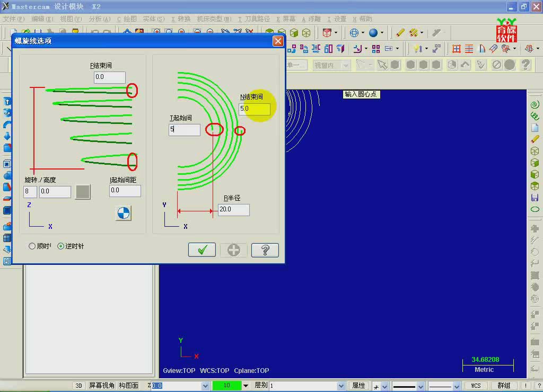This screenshot has height=392, width=543.
Task: Open the point style dropdown with asterisk
Action: [384, 386]
